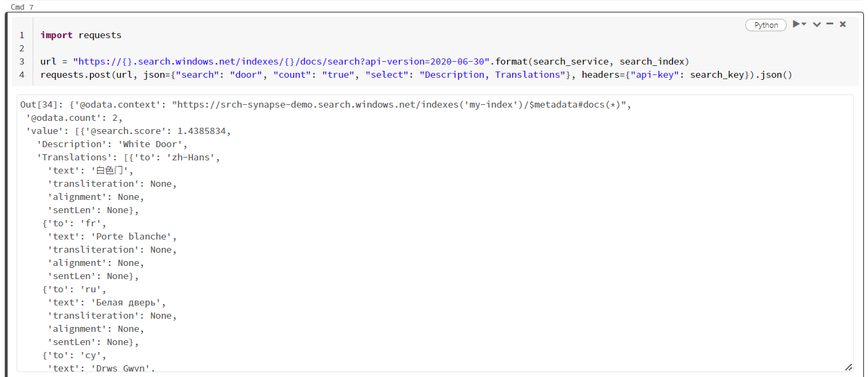Click line number 2 in gutter
Screen dimensions: 868x377
pyautogui.click(x=22, y=48)
